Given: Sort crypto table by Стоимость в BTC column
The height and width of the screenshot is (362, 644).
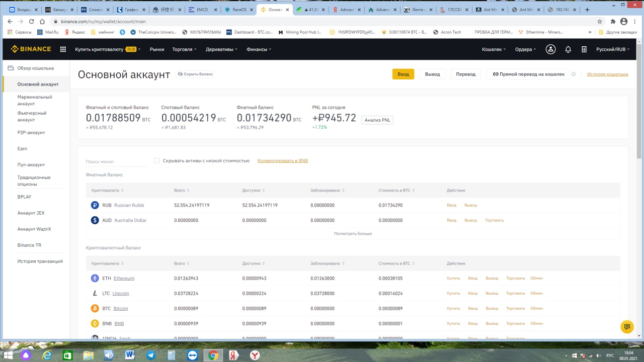Looking at the screenshot, I should tap(396, 263).
